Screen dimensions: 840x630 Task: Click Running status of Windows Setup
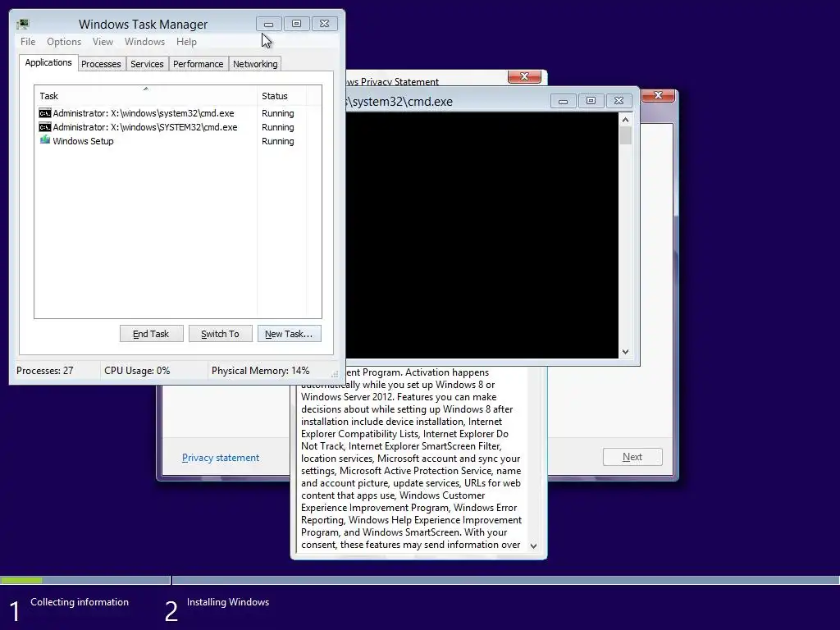(x=277, y=141)
